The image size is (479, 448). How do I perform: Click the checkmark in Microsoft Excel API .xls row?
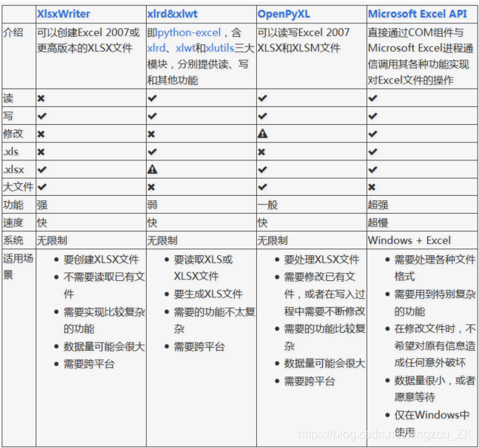(373, 152)
